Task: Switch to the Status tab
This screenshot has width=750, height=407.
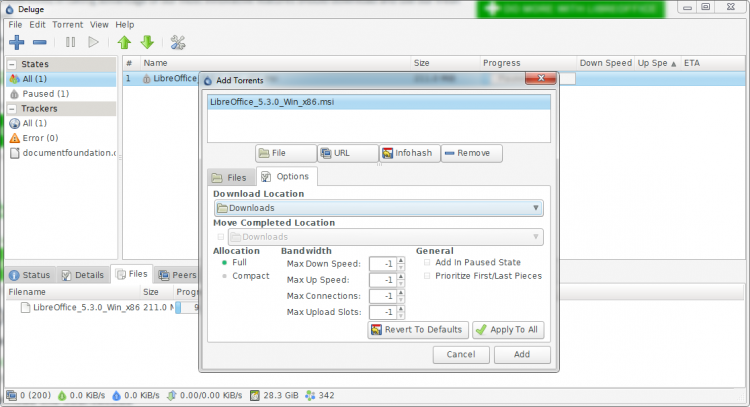Action: [30, 275]
